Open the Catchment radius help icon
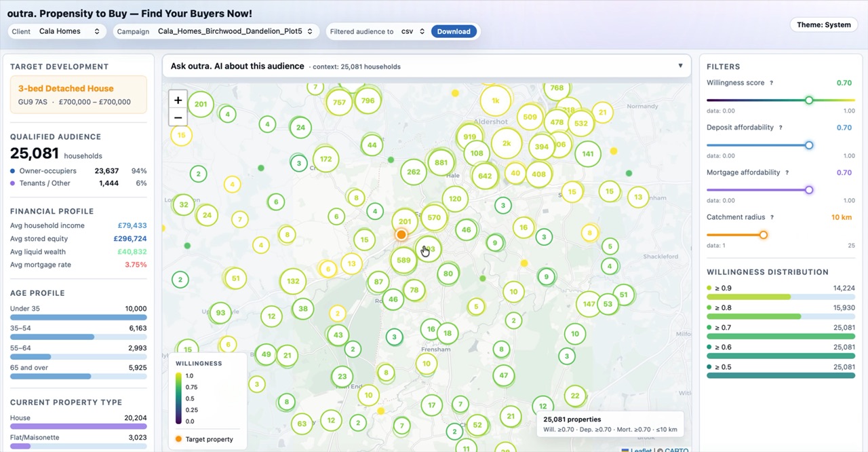The height and width of the screenshot is (452, 868). [772, 217]
